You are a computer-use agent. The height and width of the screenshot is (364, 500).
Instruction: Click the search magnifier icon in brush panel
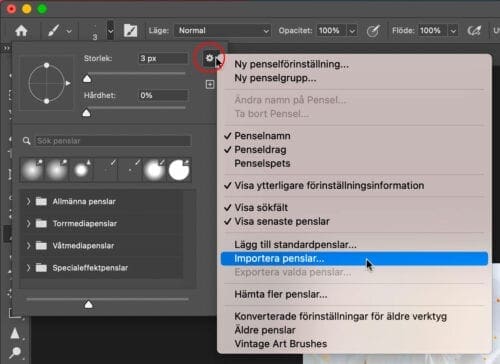tap(27, 141)
